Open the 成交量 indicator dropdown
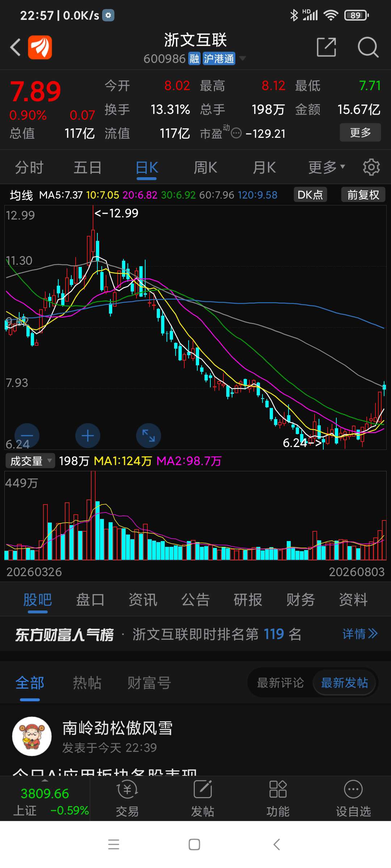Image resolution: width=391 pixels, height=868 pixels. tap(30, 461)
